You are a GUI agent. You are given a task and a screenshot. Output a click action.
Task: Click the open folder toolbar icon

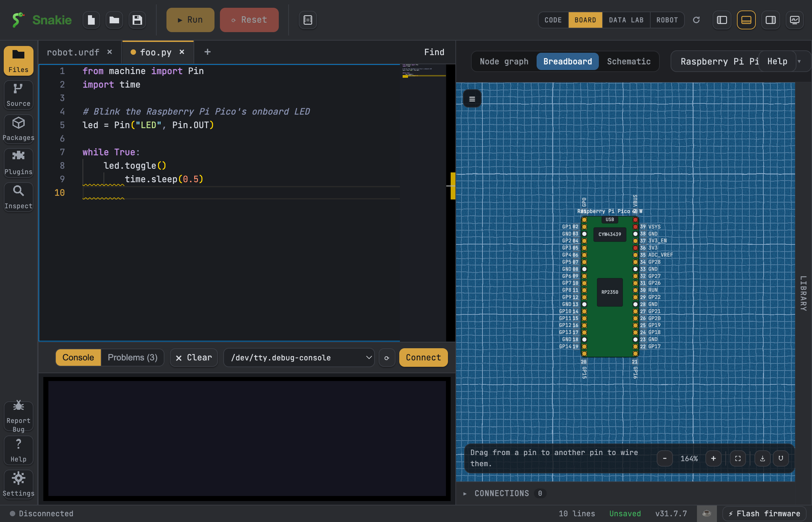coord(114,20)
